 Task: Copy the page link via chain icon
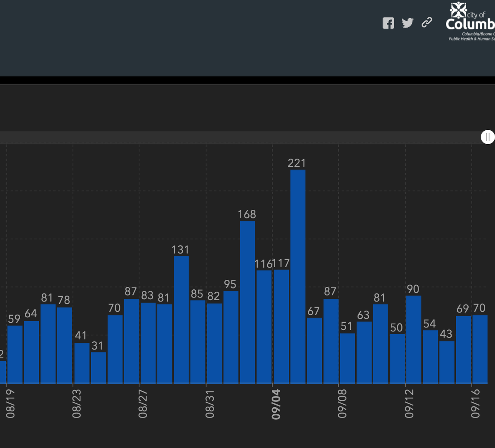point(427,23)
